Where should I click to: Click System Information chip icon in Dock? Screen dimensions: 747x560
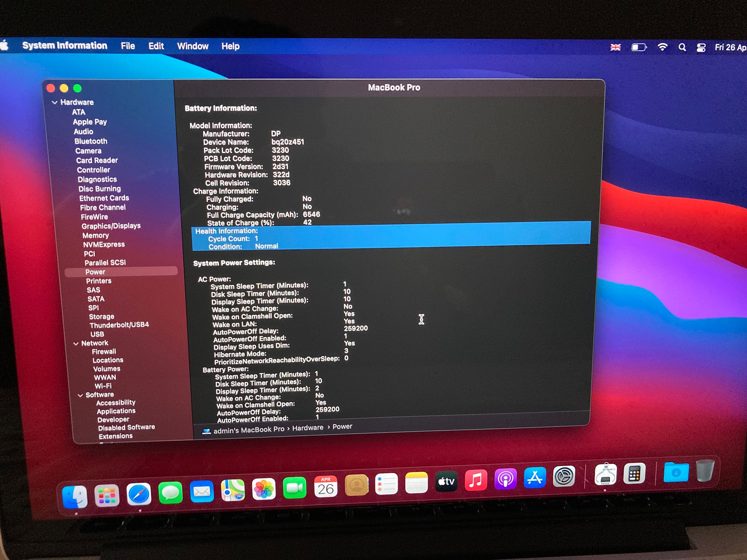(605, 474)
